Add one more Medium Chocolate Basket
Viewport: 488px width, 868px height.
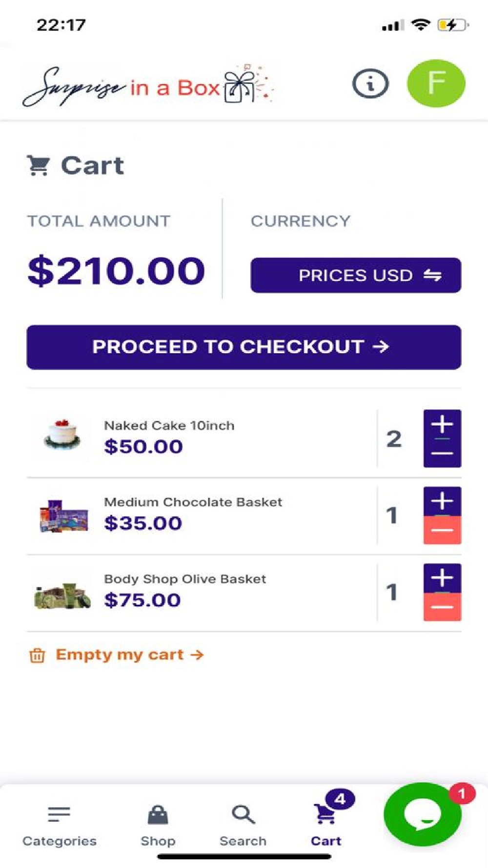click(442, 501)
